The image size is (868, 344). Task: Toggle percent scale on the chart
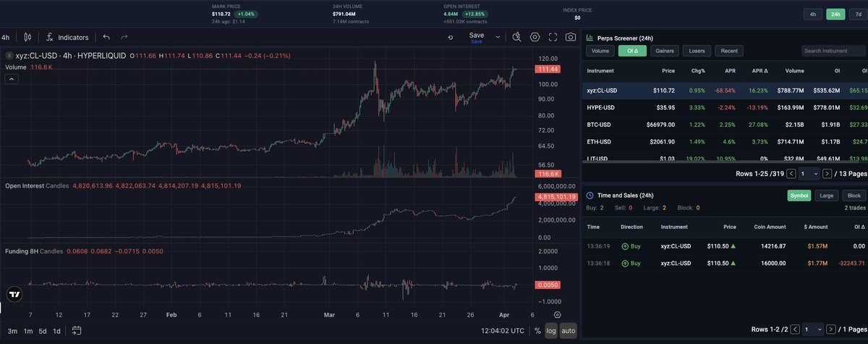(x=537, y=331)
